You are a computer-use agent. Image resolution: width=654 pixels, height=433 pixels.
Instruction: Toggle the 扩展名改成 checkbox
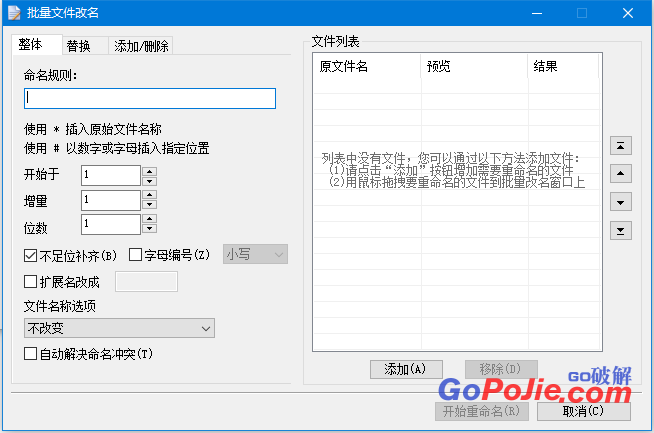pyautogui.click(x=30, y=282)
